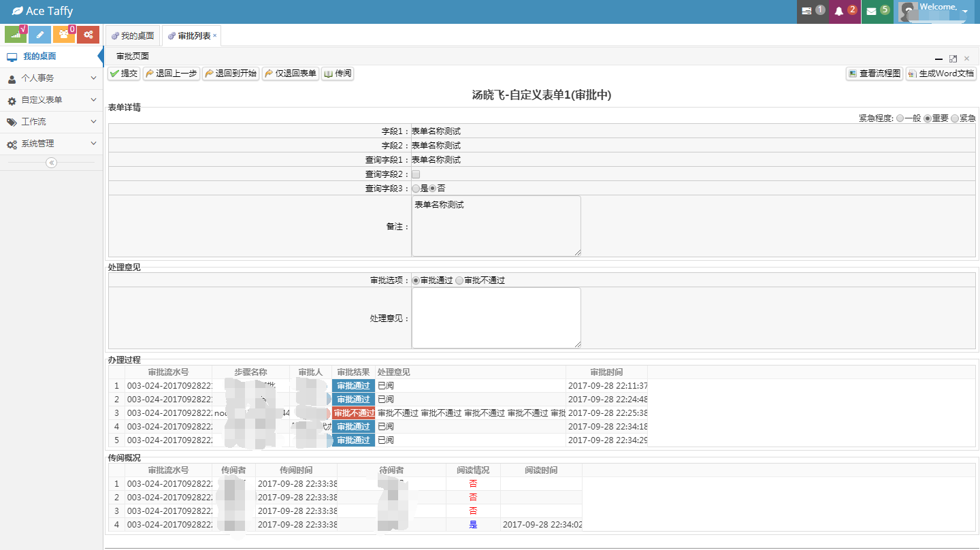This screenshot has height=550, width=980.
Task: Click the red gears shortcut icon
Action: pos(88,35)
